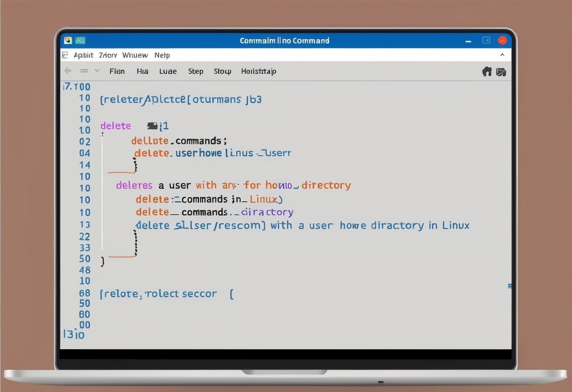Click the green icon in the title bar
Viewport: 572px width, 392px height.
[80, 41]
